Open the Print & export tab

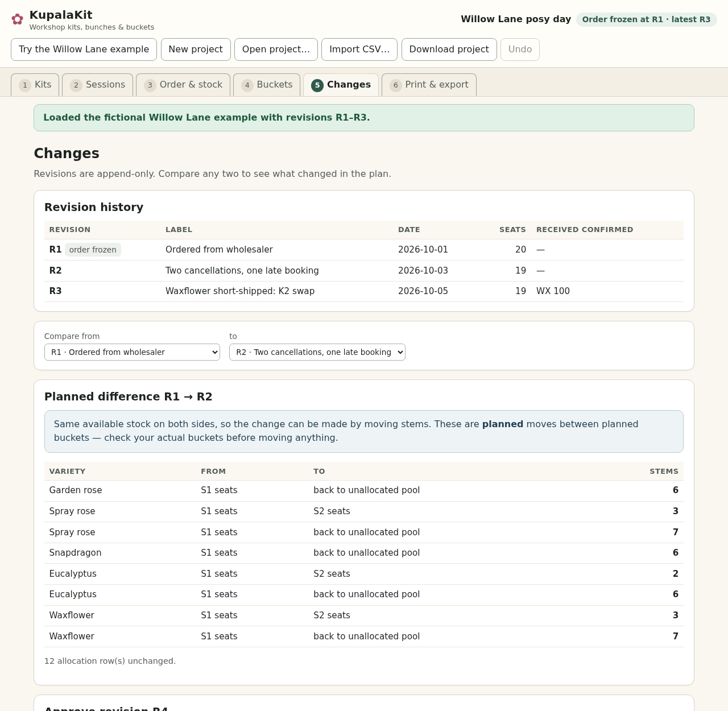pyautogui.click(x=429, y=85)
